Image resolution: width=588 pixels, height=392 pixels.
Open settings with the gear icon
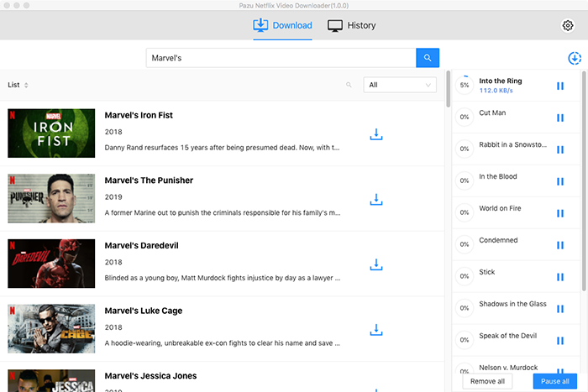tap(567, 25)
